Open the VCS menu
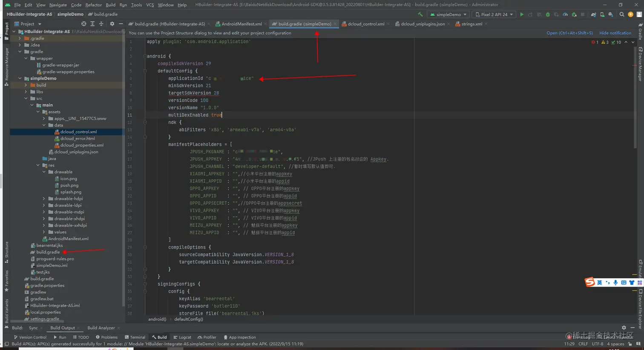644x350 pixels. [150, 5]
